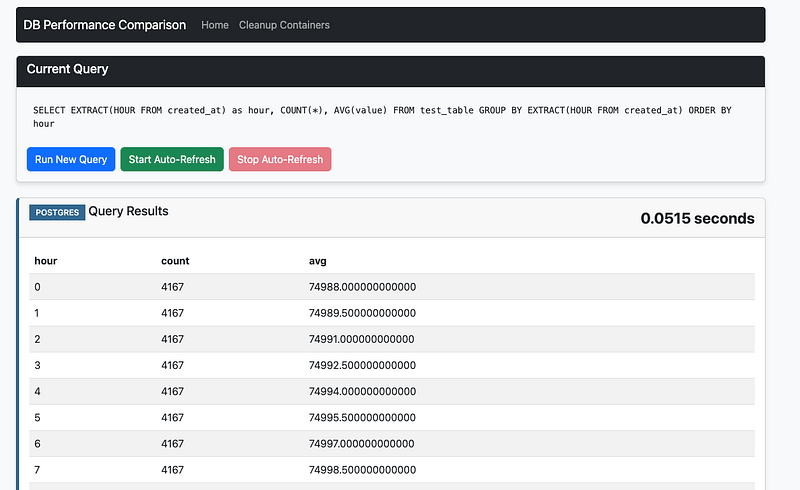Select avg value 74988.000000000000
The width and height of the screenshot is (800, 490).
pos(362,287)
